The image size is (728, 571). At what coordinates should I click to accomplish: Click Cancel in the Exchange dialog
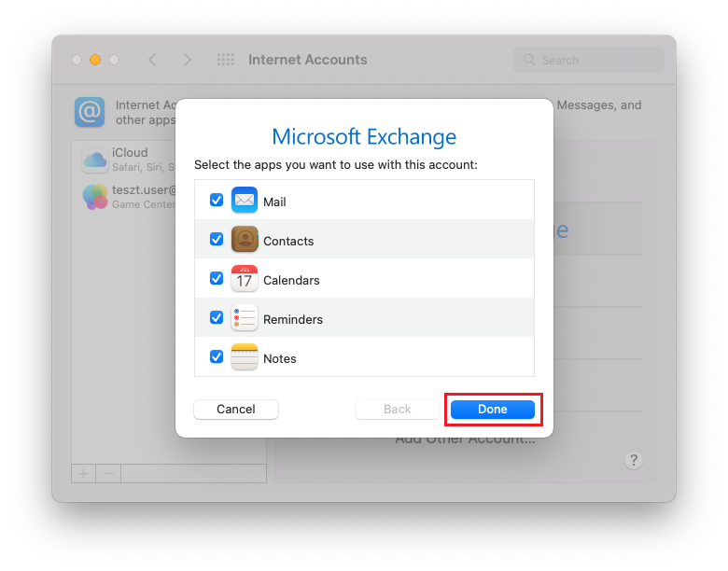(236, 409)
